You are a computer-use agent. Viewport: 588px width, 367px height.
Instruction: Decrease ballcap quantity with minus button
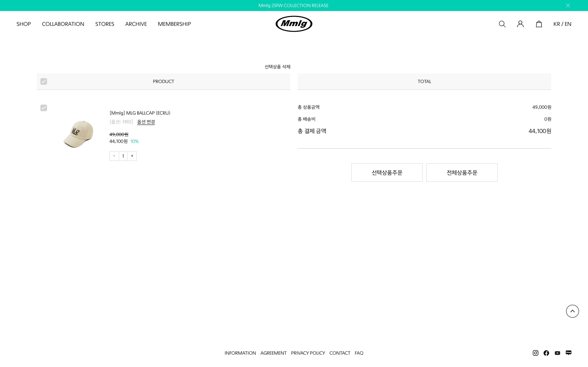click(x=114, y=156)
